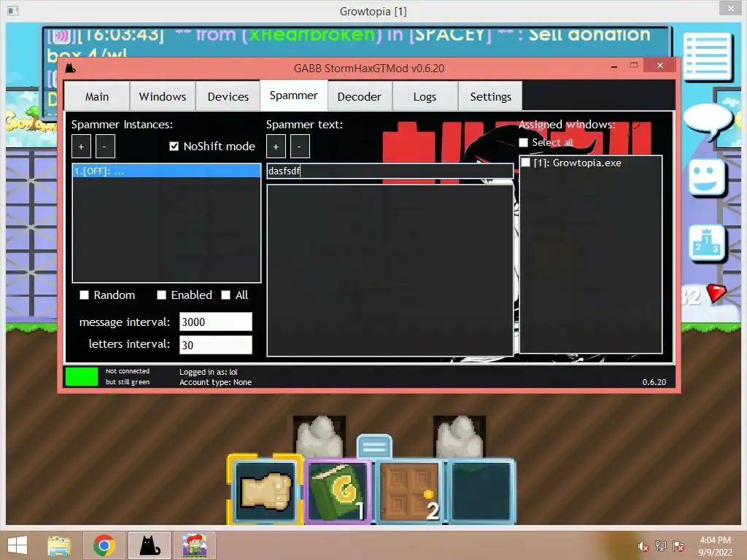The height and width of the screenshot is (560, 747).
Task: Select the green book item in hotbar
Action: 337,491
